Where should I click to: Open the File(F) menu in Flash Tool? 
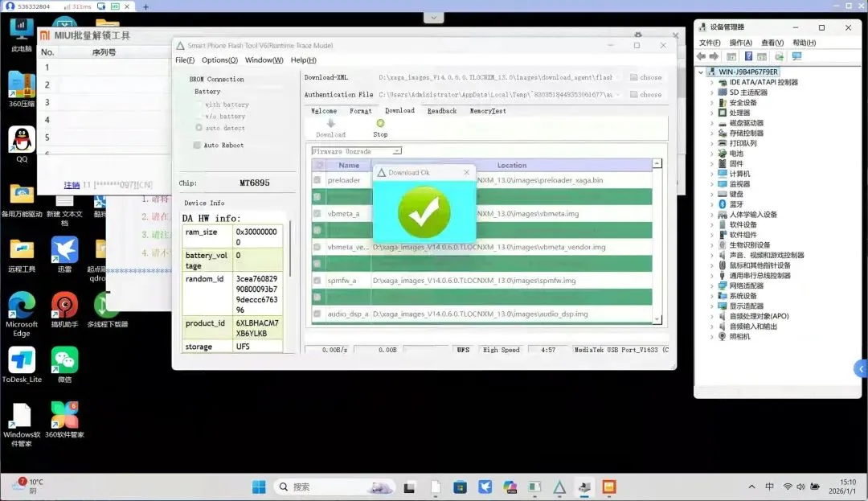pos(185,60)
